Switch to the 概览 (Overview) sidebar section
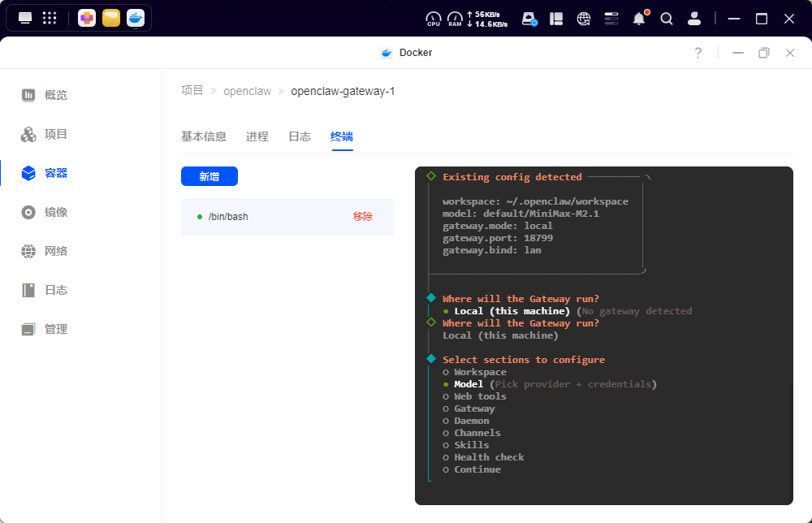 (55, 95)
